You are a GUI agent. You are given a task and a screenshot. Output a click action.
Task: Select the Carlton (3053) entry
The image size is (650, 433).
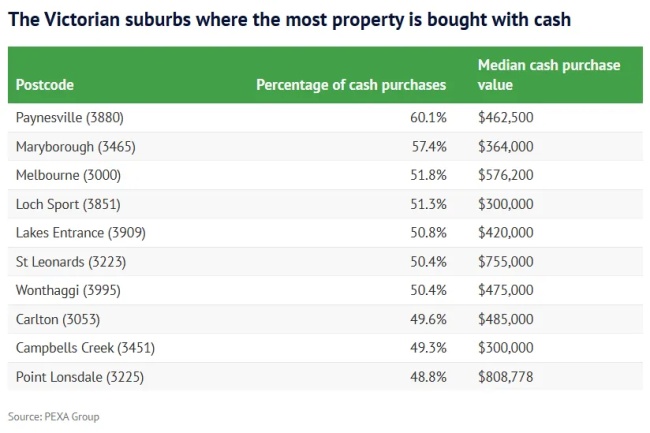click(58, 320)
